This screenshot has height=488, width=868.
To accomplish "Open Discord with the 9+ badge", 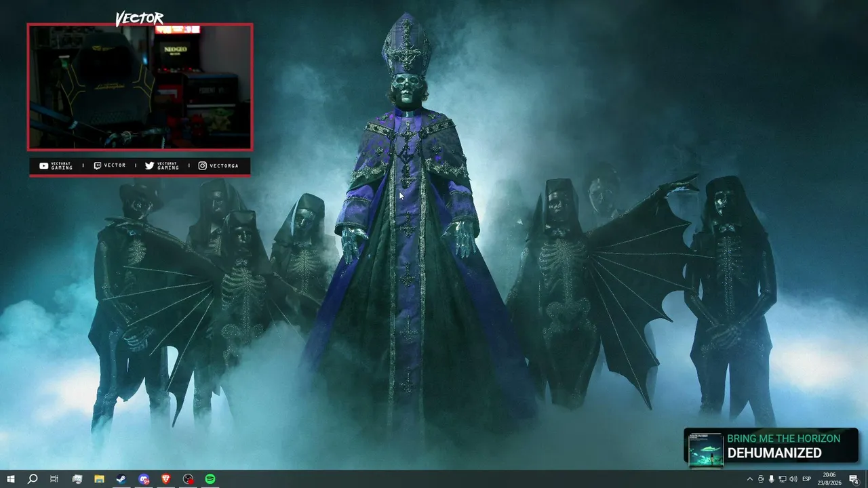I will [x=144, y=479].
